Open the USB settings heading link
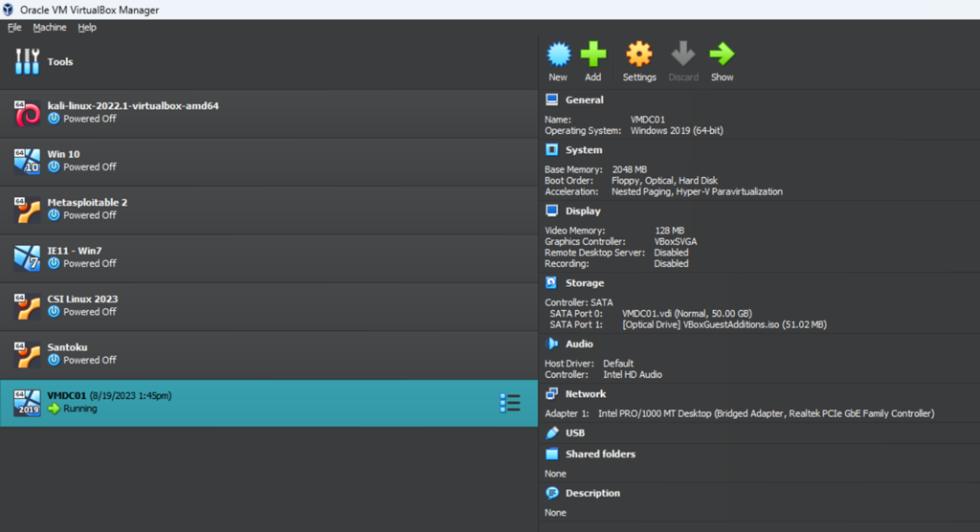Viewport: 980px width, 532px height. pos(575,432)
